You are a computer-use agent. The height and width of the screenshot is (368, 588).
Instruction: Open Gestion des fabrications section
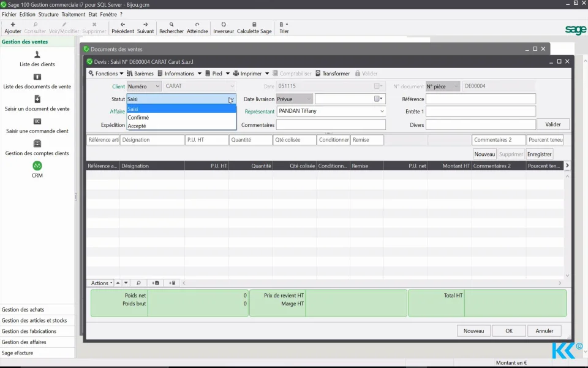37,331
